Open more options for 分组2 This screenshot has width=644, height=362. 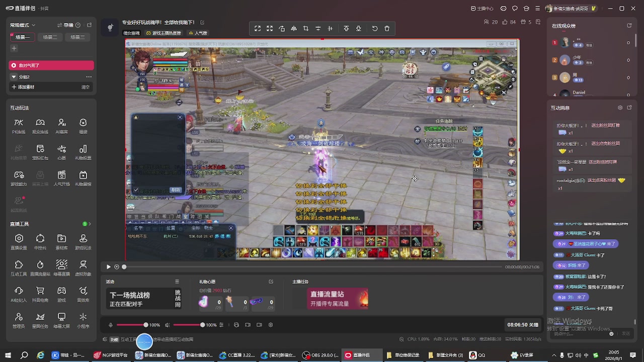pos(89,77)
